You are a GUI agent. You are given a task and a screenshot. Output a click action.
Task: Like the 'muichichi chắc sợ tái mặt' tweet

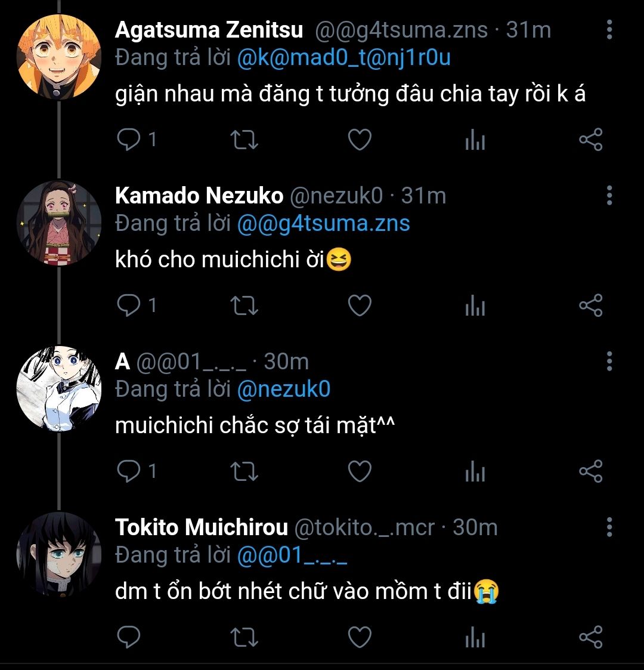[360, 472]
